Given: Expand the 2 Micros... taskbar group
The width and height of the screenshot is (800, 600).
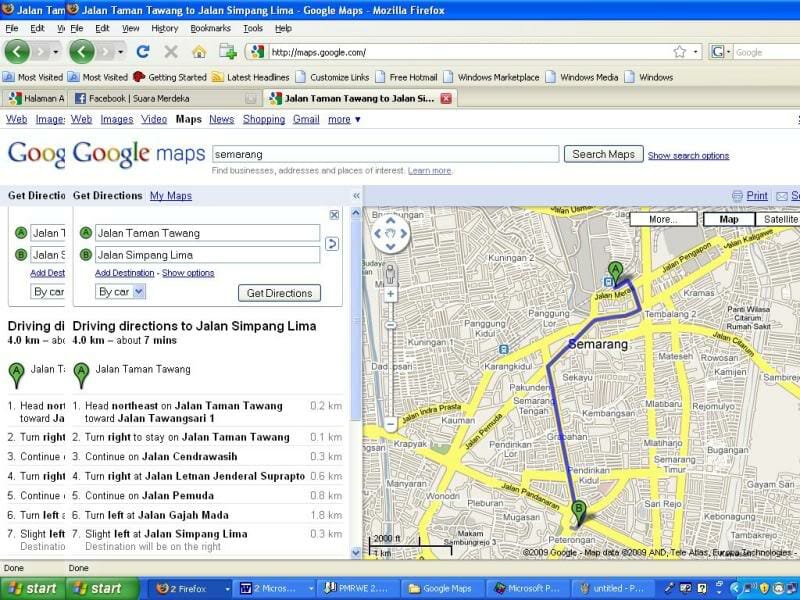Looking at the screenshot, I should [x=311, y=588].
